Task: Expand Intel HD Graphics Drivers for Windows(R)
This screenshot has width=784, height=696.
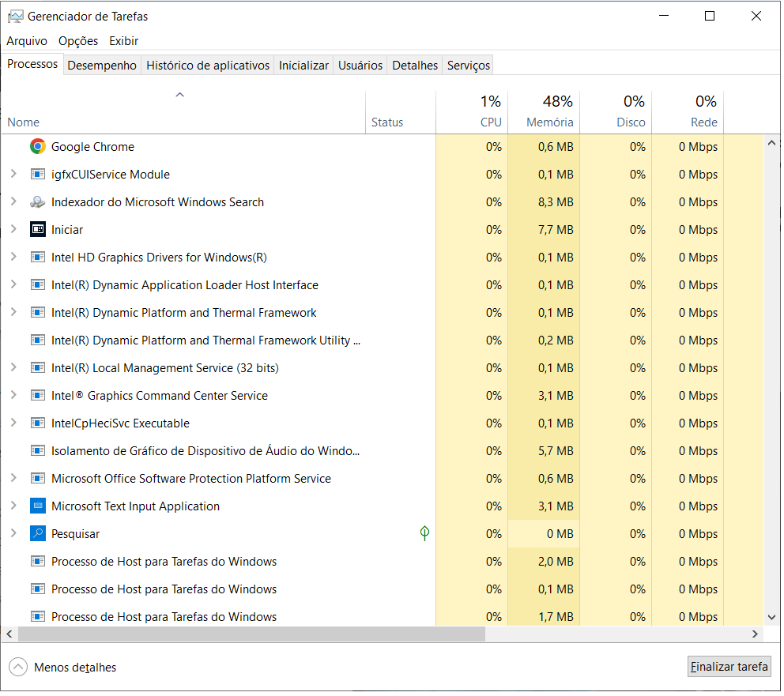Action: 14,257
